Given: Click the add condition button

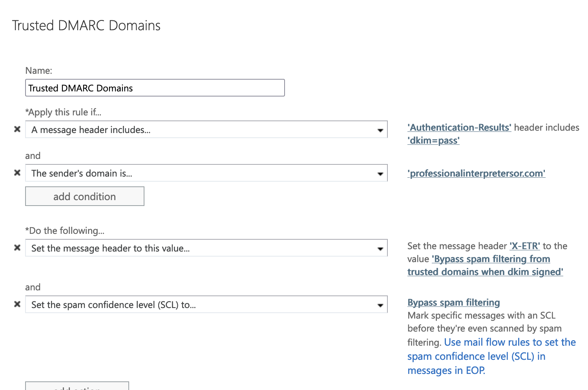Looking at the screenshot, I should (84, 196).
